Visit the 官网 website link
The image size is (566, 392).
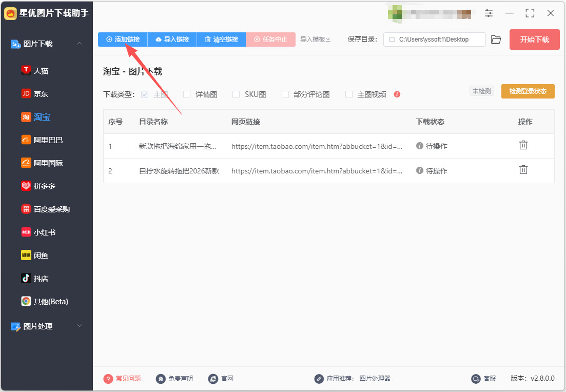point(221,379)
